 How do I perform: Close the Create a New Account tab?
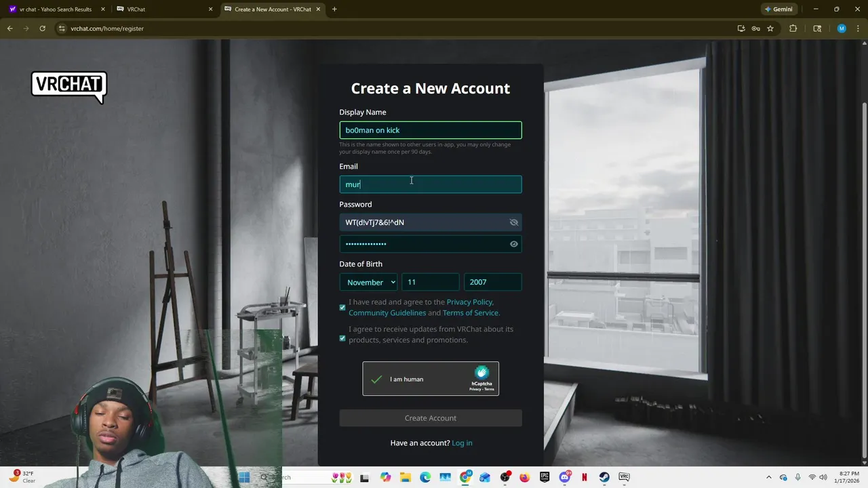coord(318,9)
